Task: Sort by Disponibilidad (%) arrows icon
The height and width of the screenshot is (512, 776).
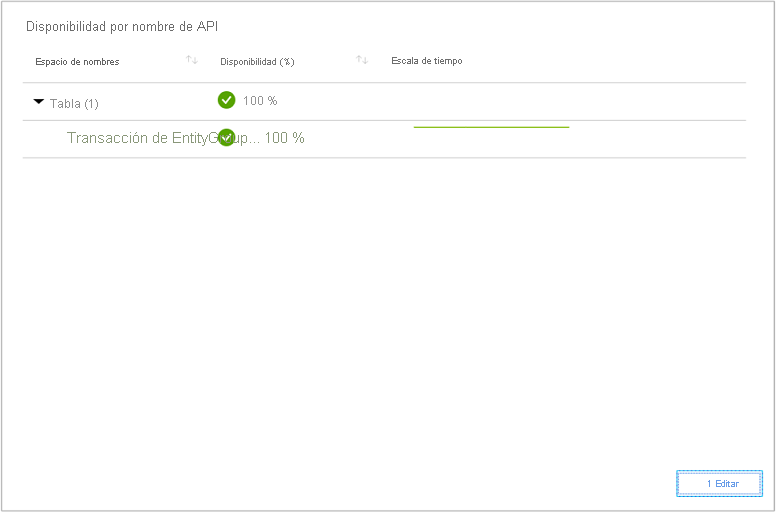Action: pyautogui.click(x=362, y=60)
